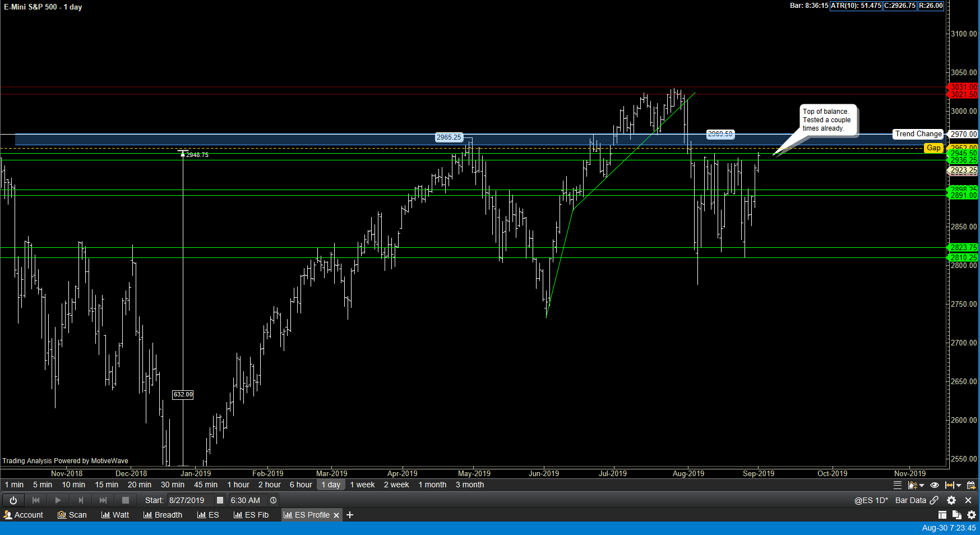Click the Trend Change line label

918,134
